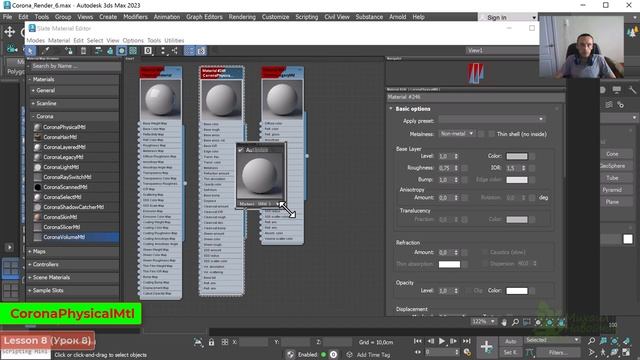The image size is (640, 360).
Task: Toggle the Material/Map Browser panel icon
Action: (x=189, y=51)
